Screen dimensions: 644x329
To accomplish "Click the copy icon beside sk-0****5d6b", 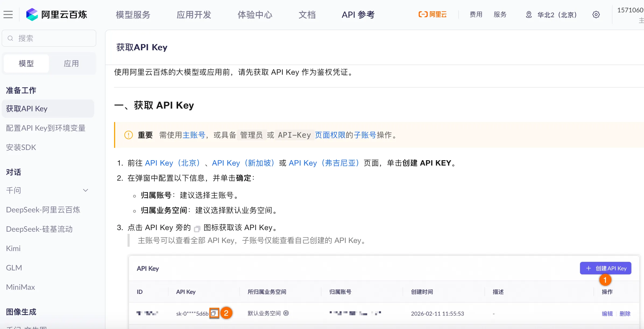I will (x=214, y=313).
